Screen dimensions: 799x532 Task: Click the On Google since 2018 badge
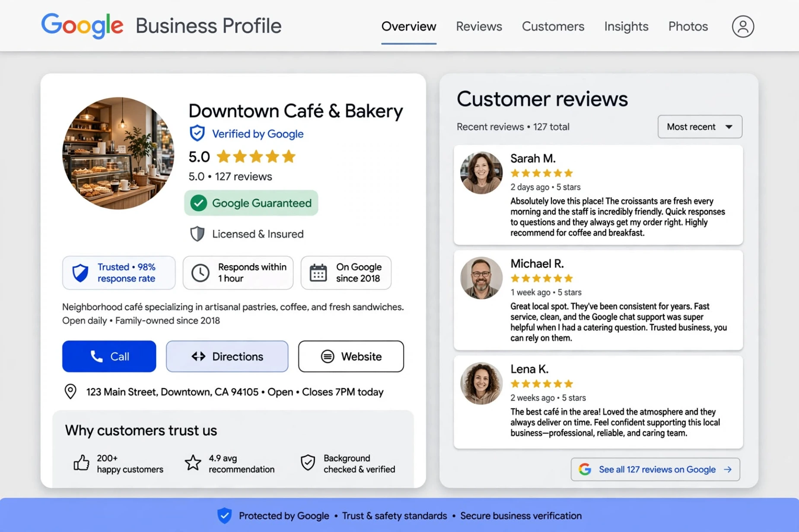[x=346, y=273]
